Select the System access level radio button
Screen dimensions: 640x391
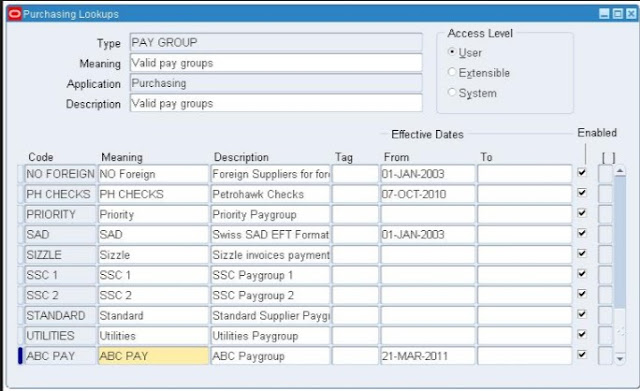coord(451,92)
